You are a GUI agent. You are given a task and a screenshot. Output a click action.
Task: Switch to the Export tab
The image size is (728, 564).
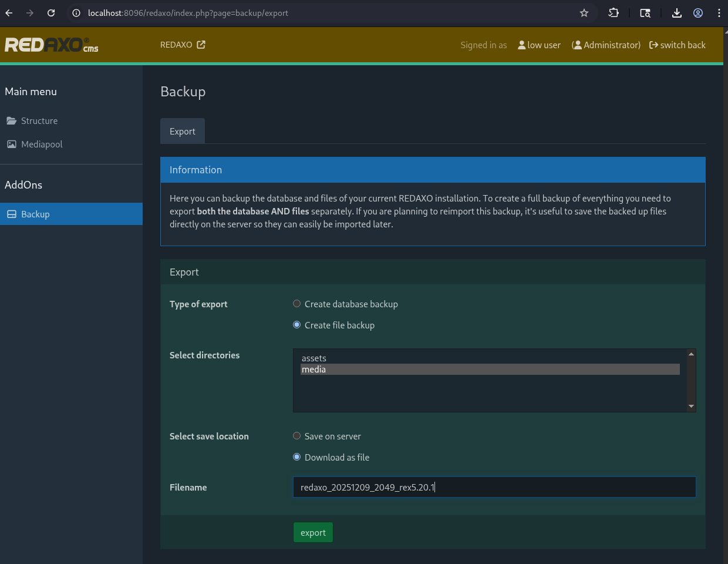point(182,132)
